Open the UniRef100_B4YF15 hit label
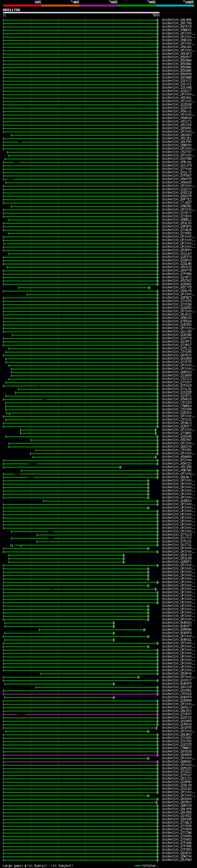Viewport: 197px width, 868px height. click(177, 26)
